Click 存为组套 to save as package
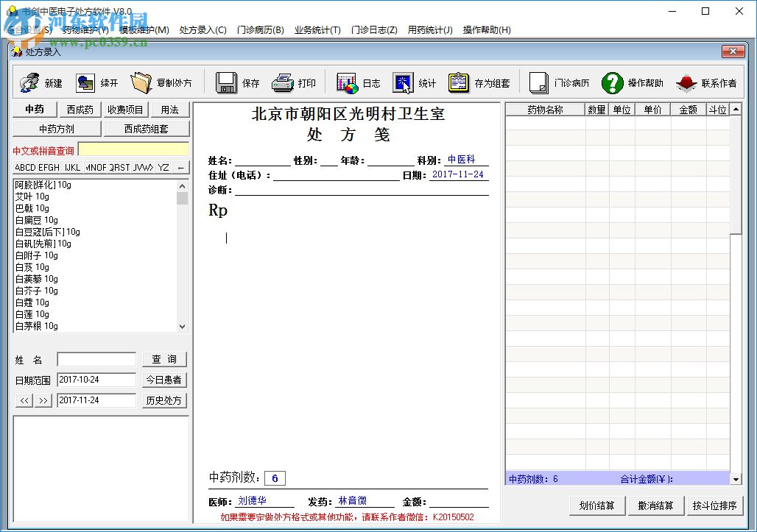The image size is (757, 532). tap(475, 82)
